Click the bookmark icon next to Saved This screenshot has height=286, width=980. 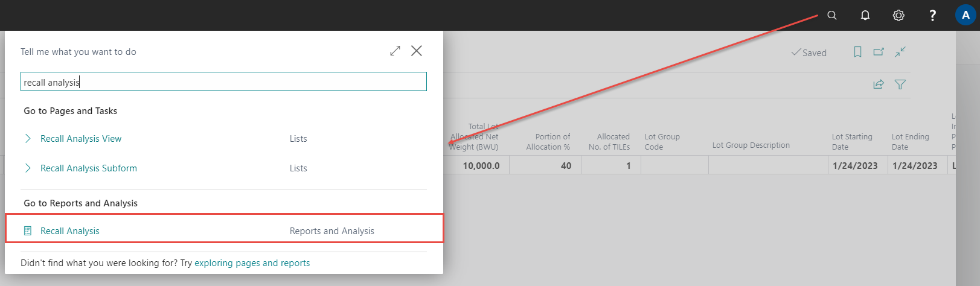(857, 52)
